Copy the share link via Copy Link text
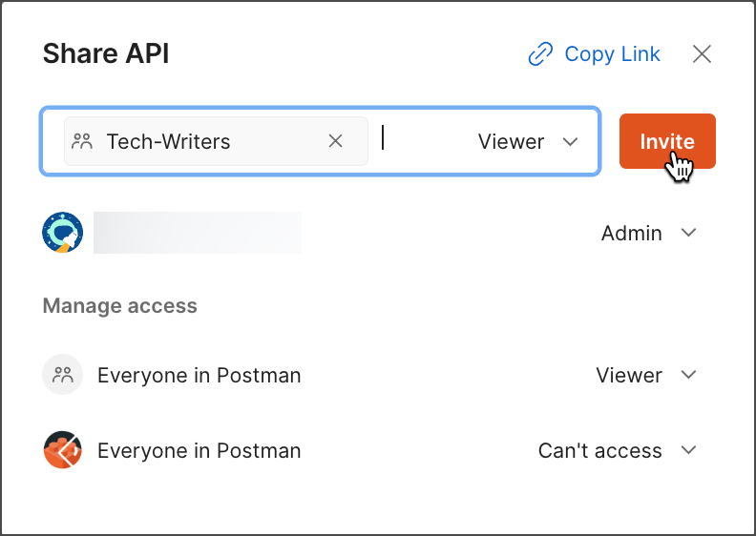This screenshot has height=536, width=756. [612, 54]
